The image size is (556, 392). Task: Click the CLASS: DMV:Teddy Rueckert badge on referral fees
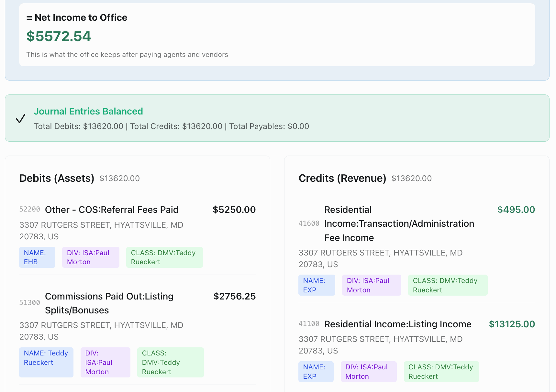(x=164, y=257)
